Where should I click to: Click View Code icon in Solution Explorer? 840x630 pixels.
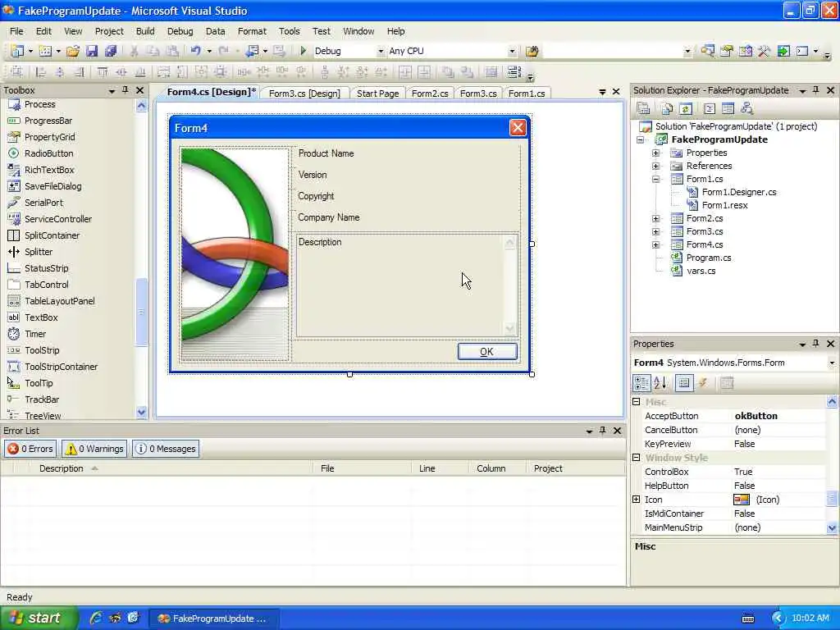(x=710, y=109)
